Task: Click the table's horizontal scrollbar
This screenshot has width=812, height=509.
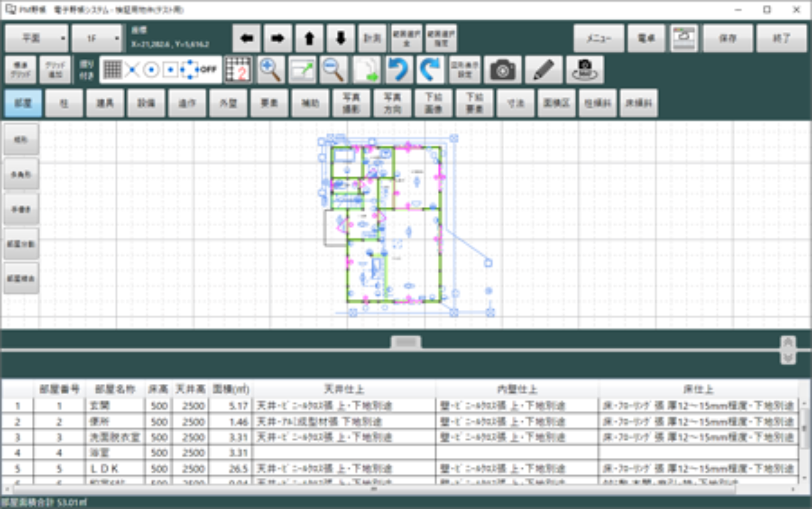Action: click(374, 489)
